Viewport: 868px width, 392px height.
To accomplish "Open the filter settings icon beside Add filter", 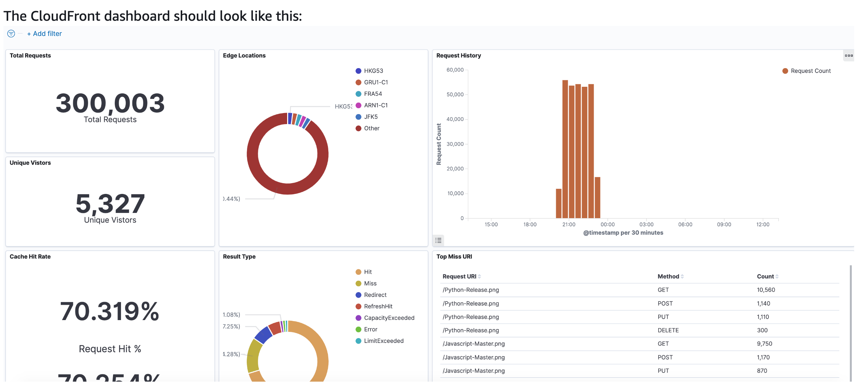I will 11,34.
